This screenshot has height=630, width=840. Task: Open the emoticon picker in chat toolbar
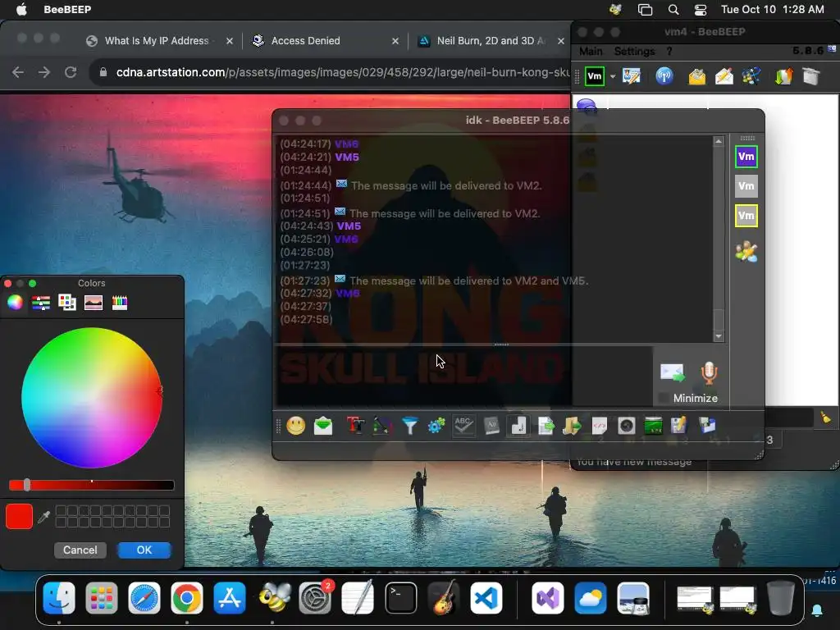tap(295, 426)
